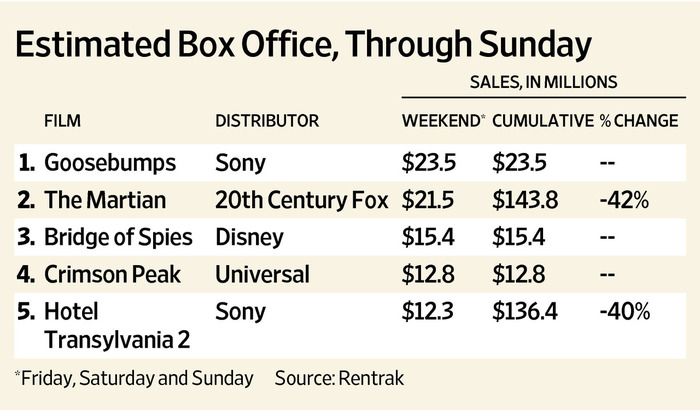
Task: Click the Disney distributor cell
Action: (x=249, y=238)
